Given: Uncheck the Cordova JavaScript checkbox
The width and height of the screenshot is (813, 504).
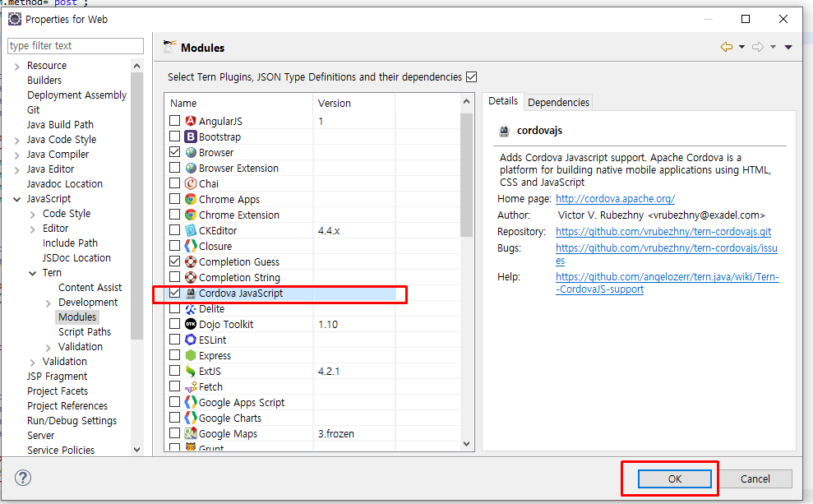Looking at the screenshot, I should [175, 293].
